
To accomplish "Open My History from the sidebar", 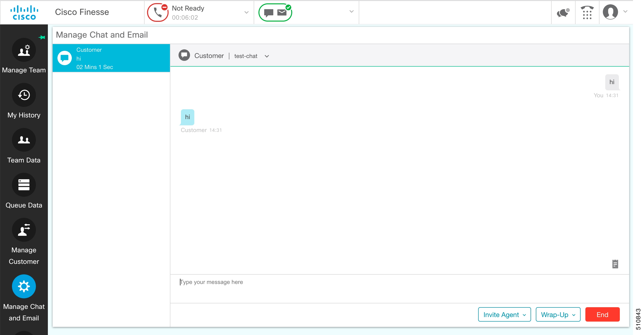I will point(24,95).
